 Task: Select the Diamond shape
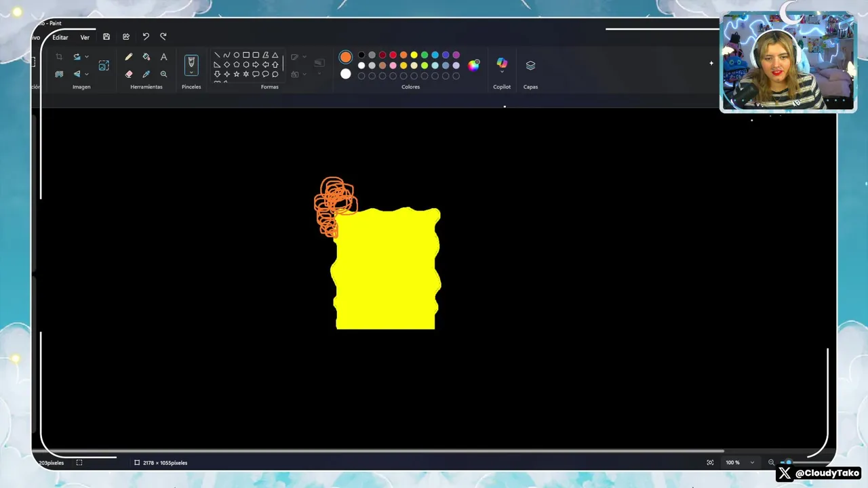point(226,64)
